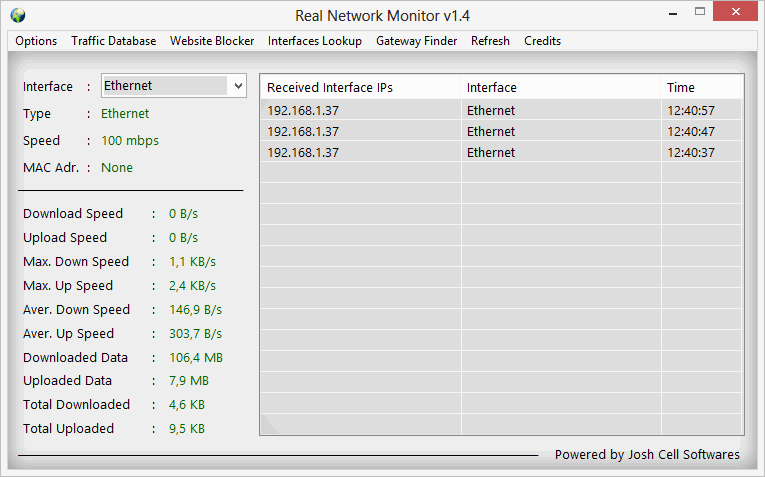This screenshot has height=477, width=765.
Task: Click the MAC Adr. None value
Action: click(x=117, y=167)
